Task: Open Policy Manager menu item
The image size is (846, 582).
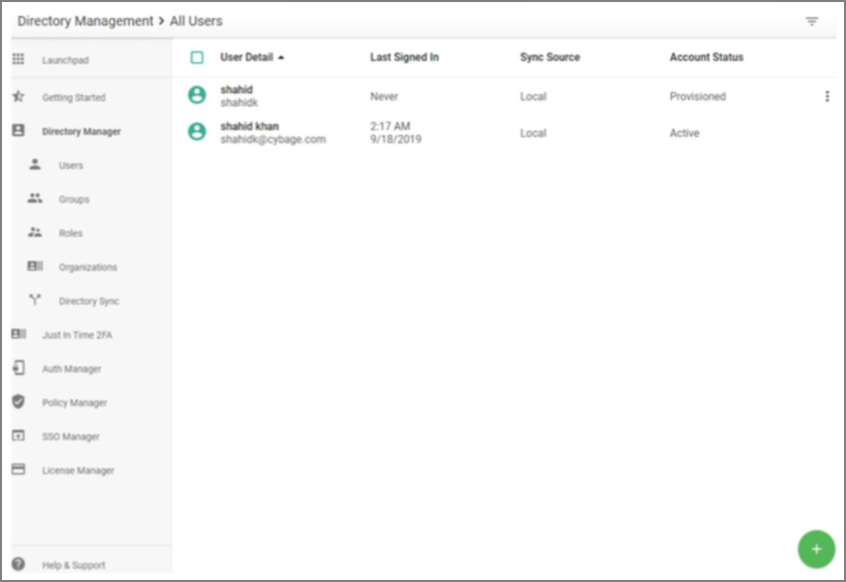Action: pos(74,403)
